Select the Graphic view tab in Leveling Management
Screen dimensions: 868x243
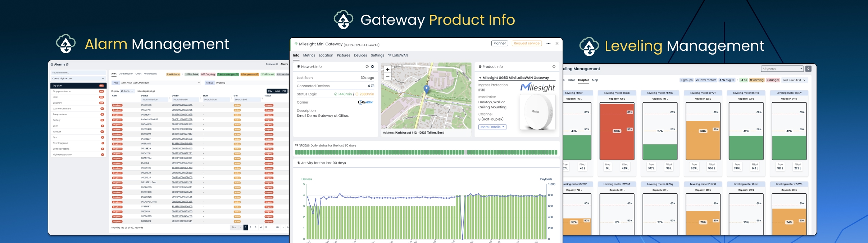click(583, 80)
